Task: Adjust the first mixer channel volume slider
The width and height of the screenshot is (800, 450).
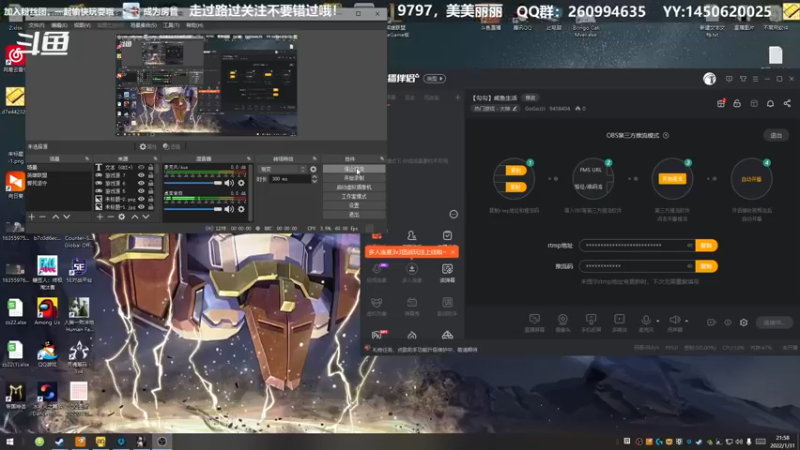Action: point(193,183)
